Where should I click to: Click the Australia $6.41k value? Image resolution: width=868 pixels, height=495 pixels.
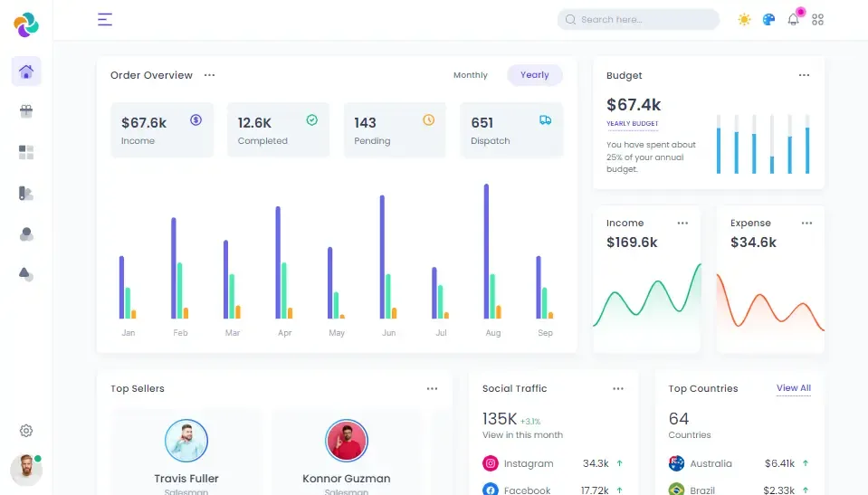tap(779, 463)
